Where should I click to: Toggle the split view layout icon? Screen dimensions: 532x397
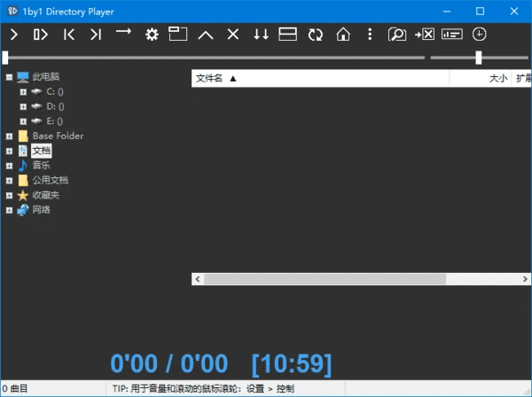(287, 35)
